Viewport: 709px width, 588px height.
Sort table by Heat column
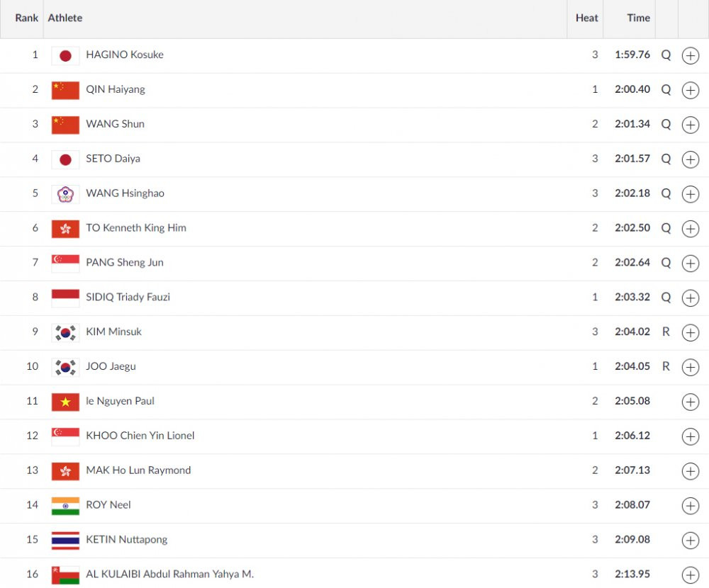click(586, 18)
